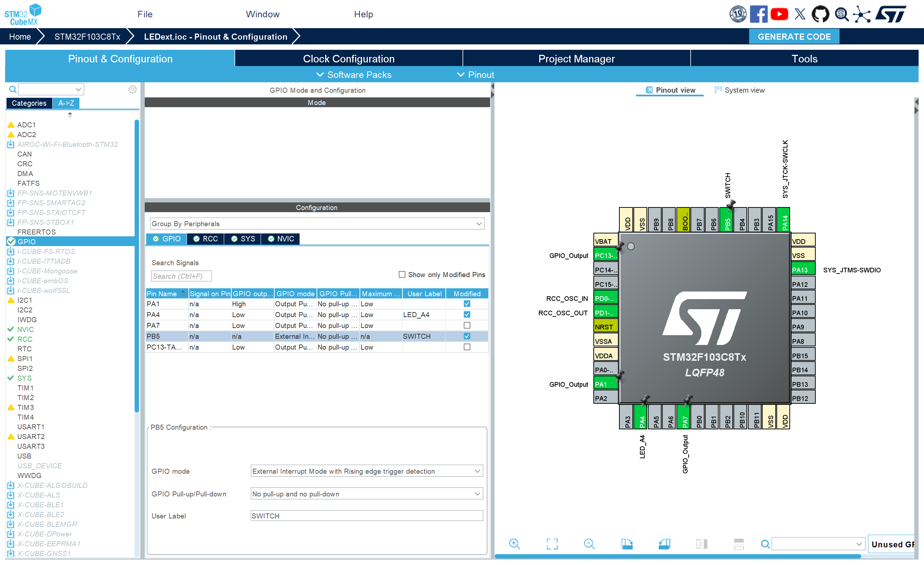
Task: Open the RCC configuration tab
Action: (205, 239)
